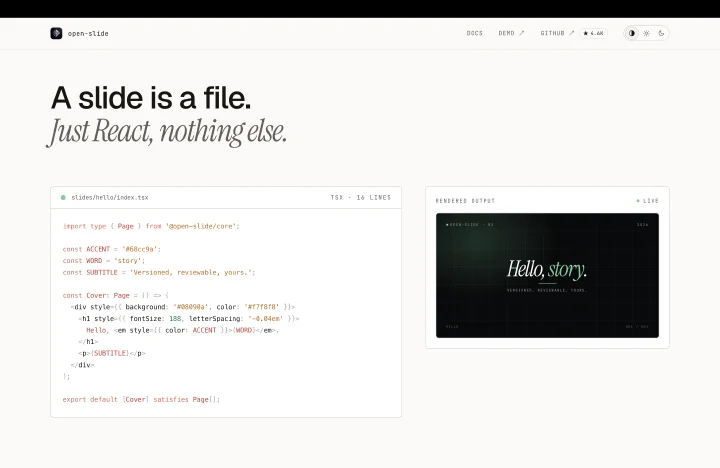The width and height of the screenshot is (720, 468).
Task: Click the const Cover: Page line
Action: point(116,295)
